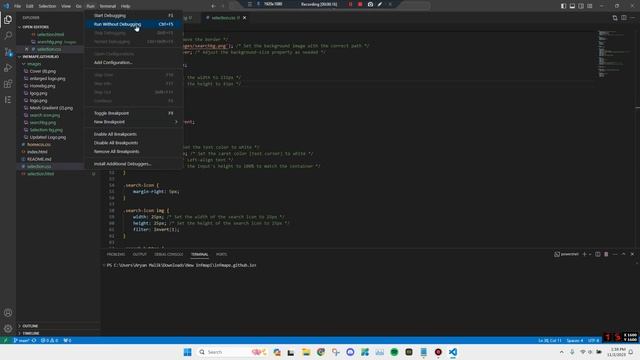
Task: Open selection.html at bottom of tree
Action: coord(40,174)
